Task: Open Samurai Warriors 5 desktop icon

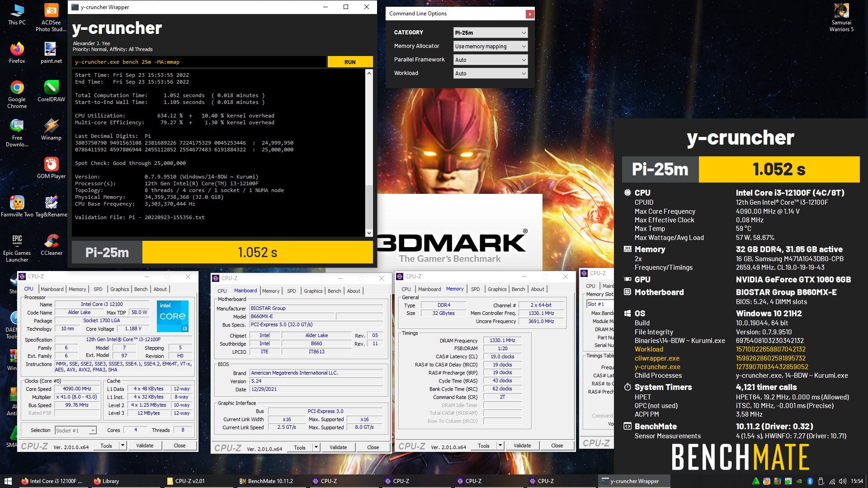Action: tap(841, 17)
